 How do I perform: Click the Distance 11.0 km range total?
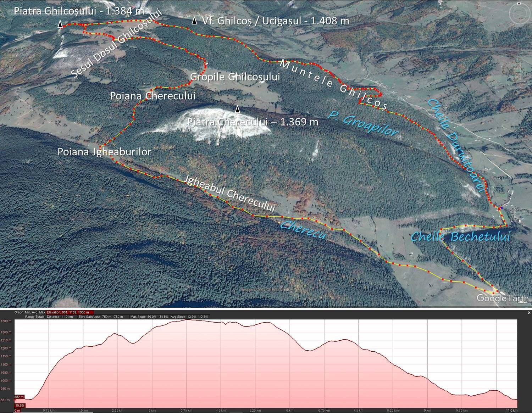60,317
